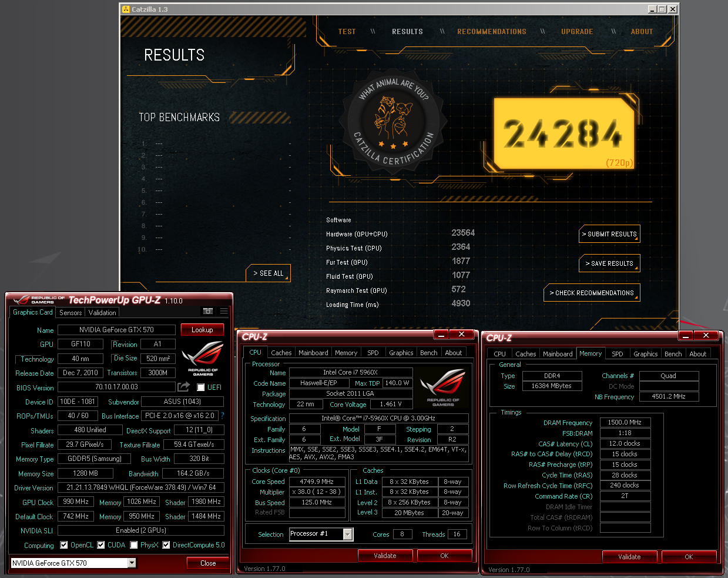Open the GPU-Z hamburger menu icon

224,311
